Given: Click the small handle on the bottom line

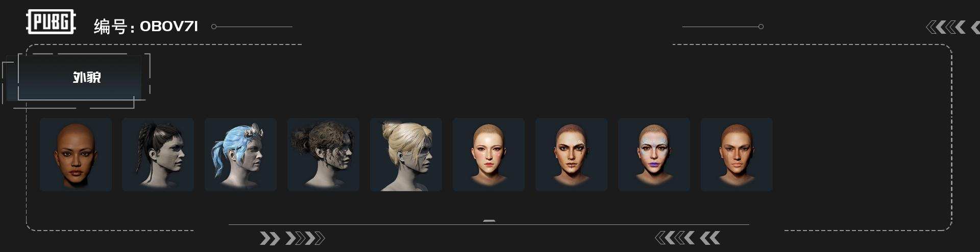Looking at the screenshot, I should click(x=489, y=221).
